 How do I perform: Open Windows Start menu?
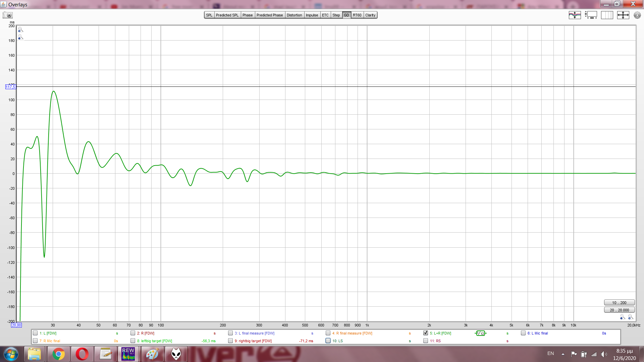coord(11,354)
